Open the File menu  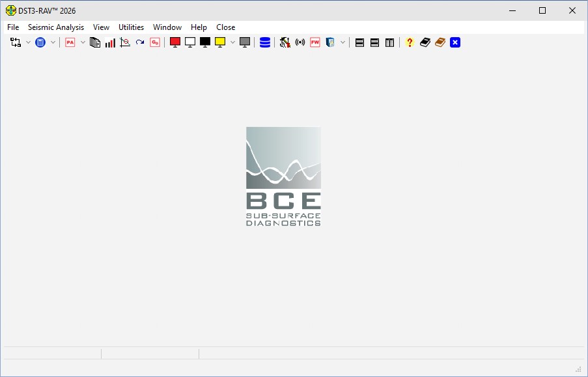13,27
